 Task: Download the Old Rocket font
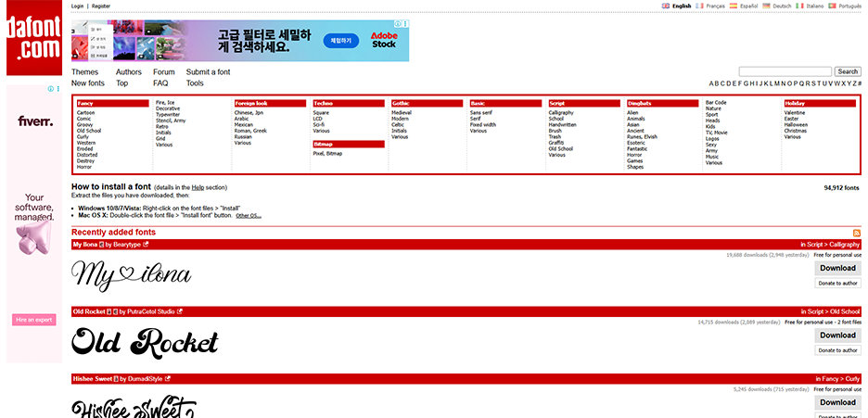pos(837,336)
